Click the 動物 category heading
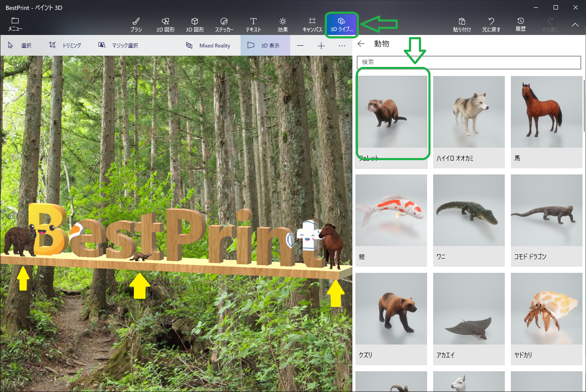The image size is (586, 392). pyautogui.click(x=382, y=44)
